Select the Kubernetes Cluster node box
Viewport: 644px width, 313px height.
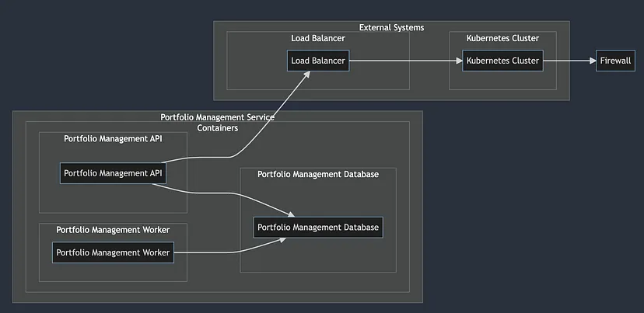click(x=502, y=61)
